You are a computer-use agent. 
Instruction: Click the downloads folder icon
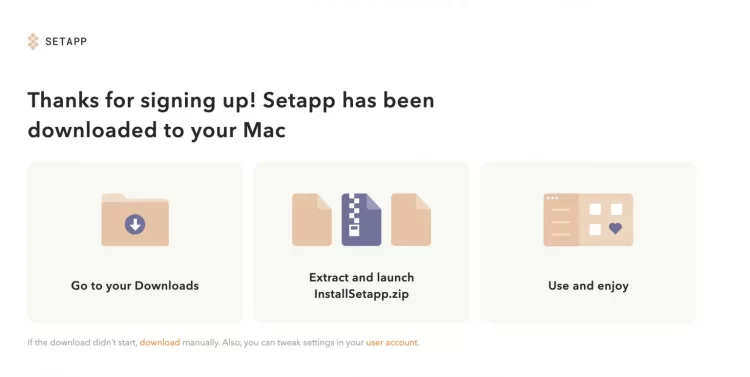click(x=135, y=220)
